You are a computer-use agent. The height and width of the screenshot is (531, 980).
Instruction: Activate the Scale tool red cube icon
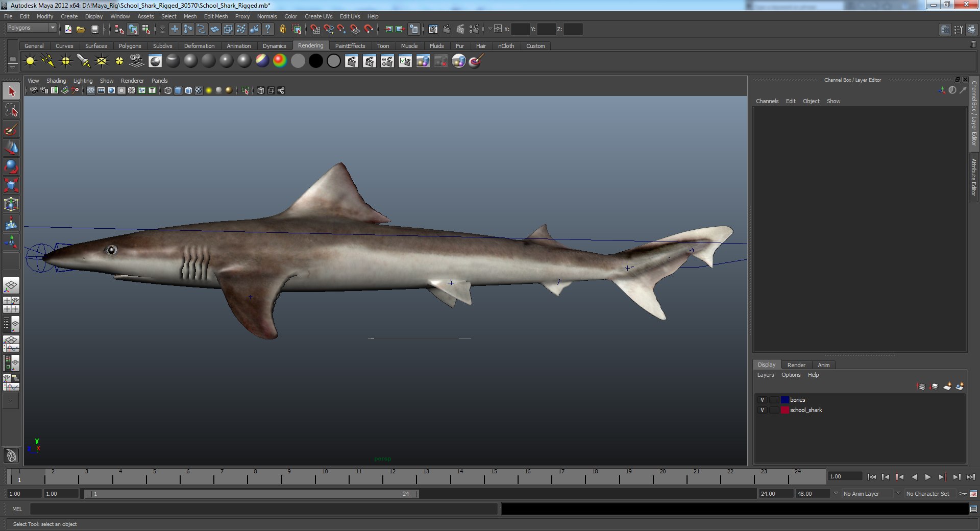pyautogui.click(x=11, y=185)
